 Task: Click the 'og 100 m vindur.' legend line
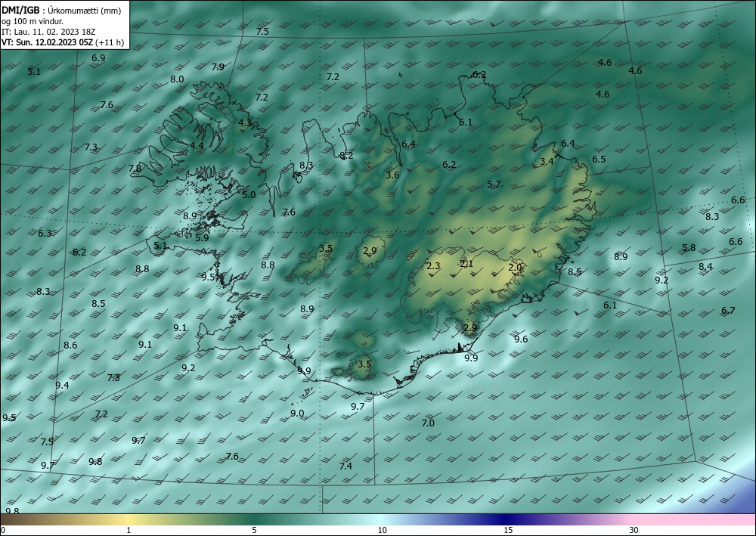point(33,21)
